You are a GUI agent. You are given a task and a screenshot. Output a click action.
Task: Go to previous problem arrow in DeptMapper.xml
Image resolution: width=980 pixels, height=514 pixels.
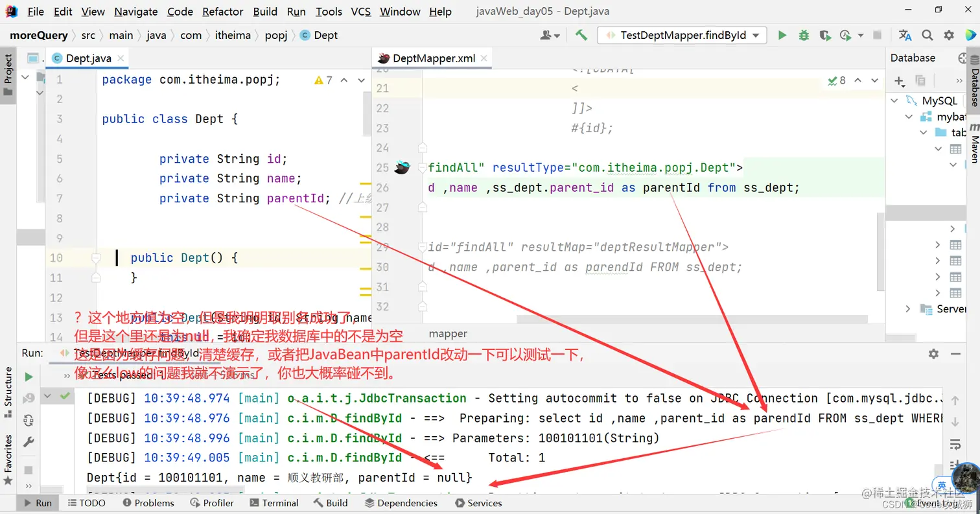858,80
